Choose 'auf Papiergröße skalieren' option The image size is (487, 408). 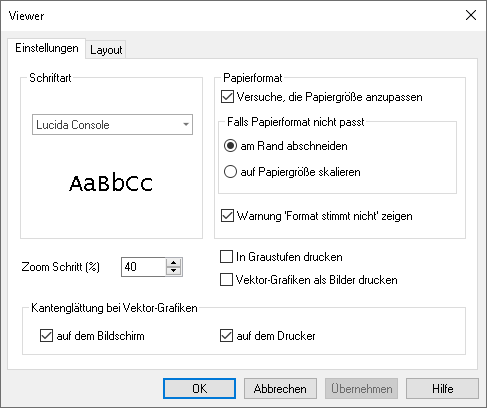[230, 172]
